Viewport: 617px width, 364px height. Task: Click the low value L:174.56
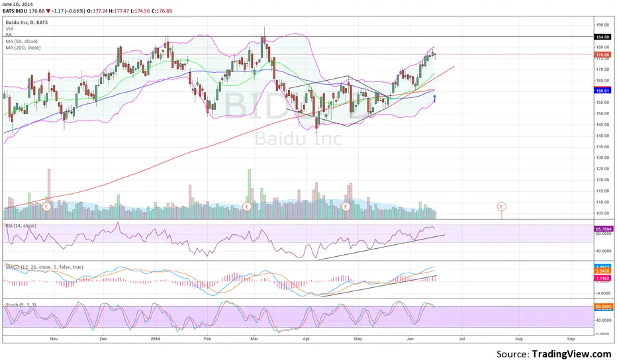[x=140, y=11]
